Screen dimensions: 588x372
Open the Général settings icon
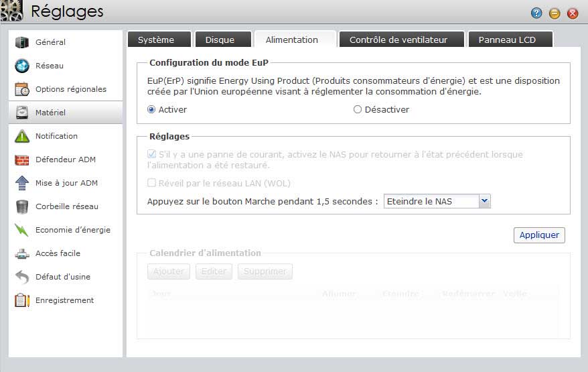[22, 42]
